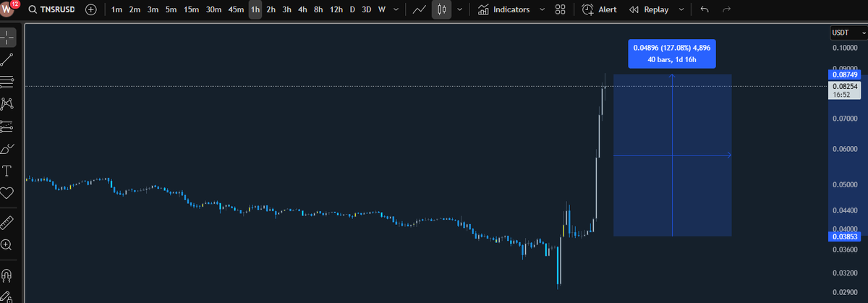Select the Text annotation tool
The width and height of the screenshot is (868, 303).
click(x=7, y=171)
